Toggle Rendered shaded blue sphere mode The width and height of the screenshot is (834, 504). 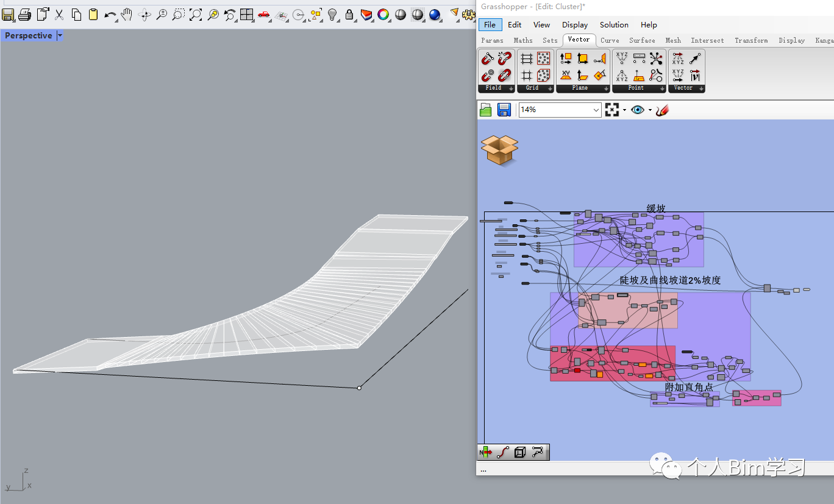pyautogui.click(x=435, y=14)
